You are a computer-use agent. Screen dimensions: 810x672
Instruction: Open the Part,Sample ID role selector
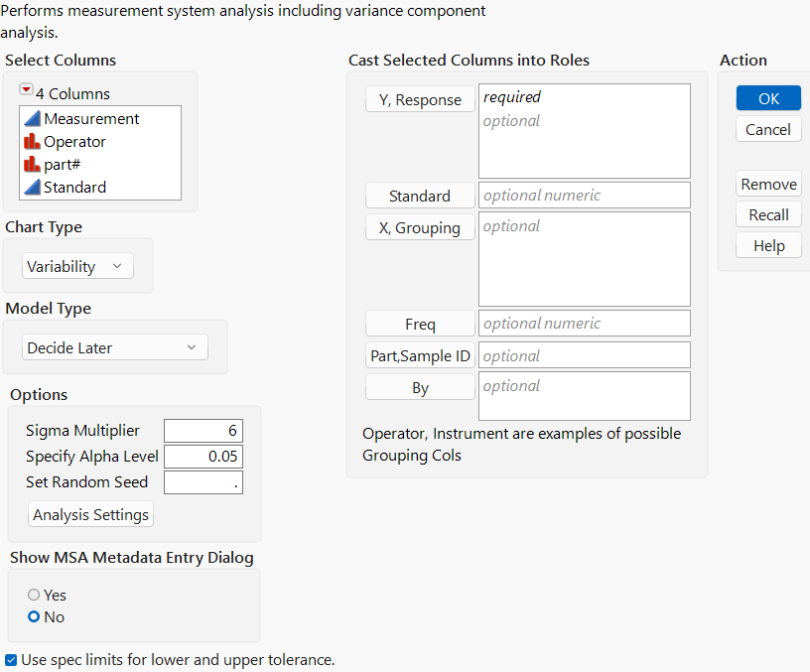(420, 354)
